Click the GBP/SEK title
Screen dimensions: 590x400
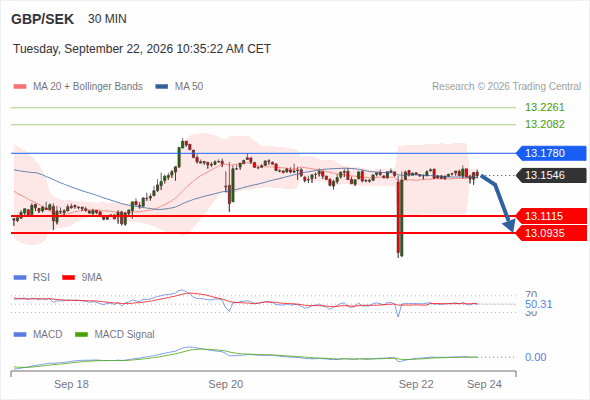click(x=43, y=19)
